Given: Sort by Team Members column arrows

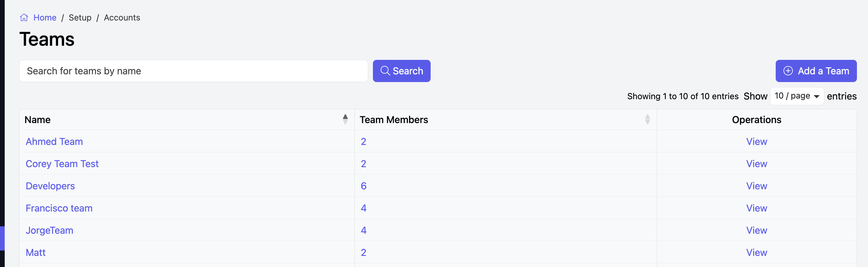Looking at the screenshot, I should point(647,119).
